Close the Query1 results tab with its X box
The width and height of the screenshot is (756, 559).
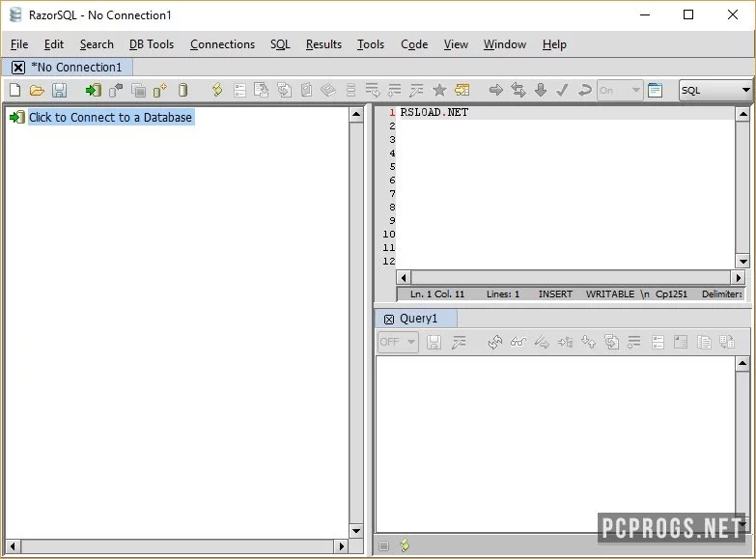pos(389,320)
